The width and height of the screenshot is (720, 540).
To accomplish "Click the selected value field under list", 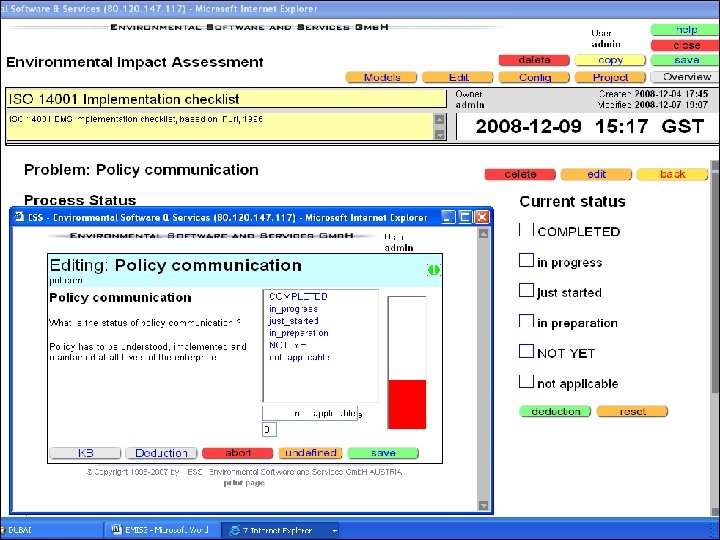I will pos(310,413).
